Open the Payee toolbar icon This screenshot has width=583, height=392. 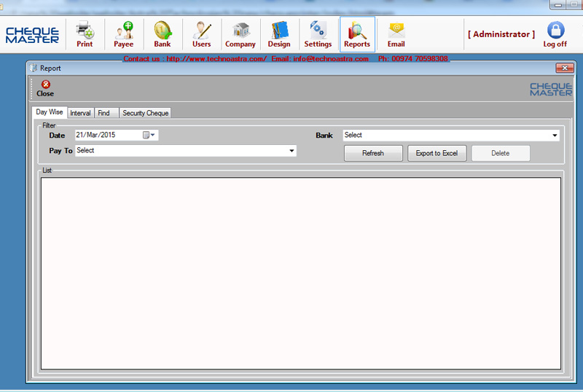(x=124, y=34)
